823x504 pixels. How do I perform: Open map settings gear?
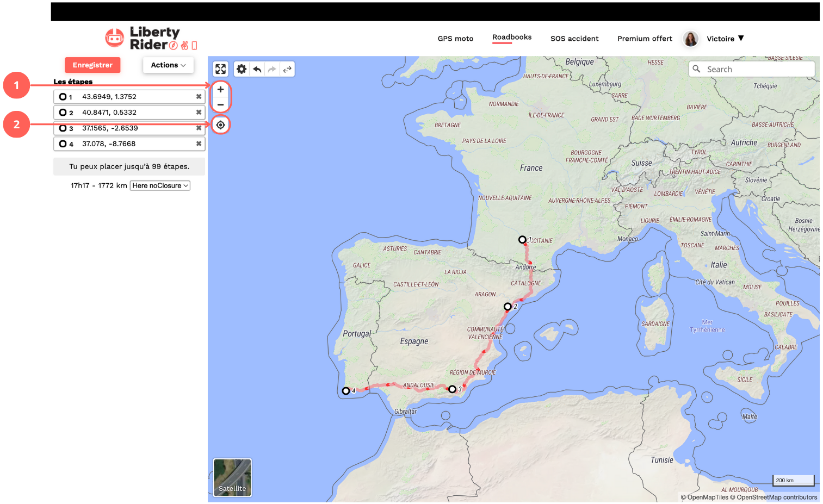pos(242,69)
